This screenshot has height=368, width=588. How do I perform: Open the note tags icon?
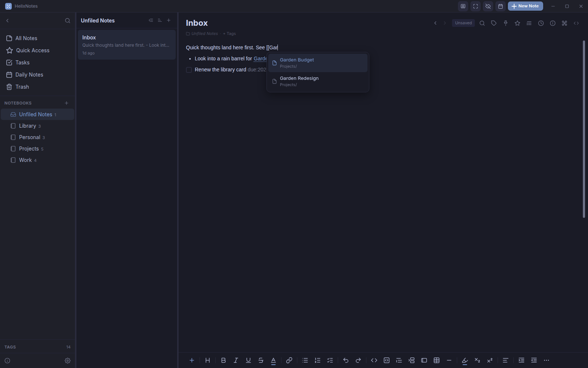(x=494, y=23)
